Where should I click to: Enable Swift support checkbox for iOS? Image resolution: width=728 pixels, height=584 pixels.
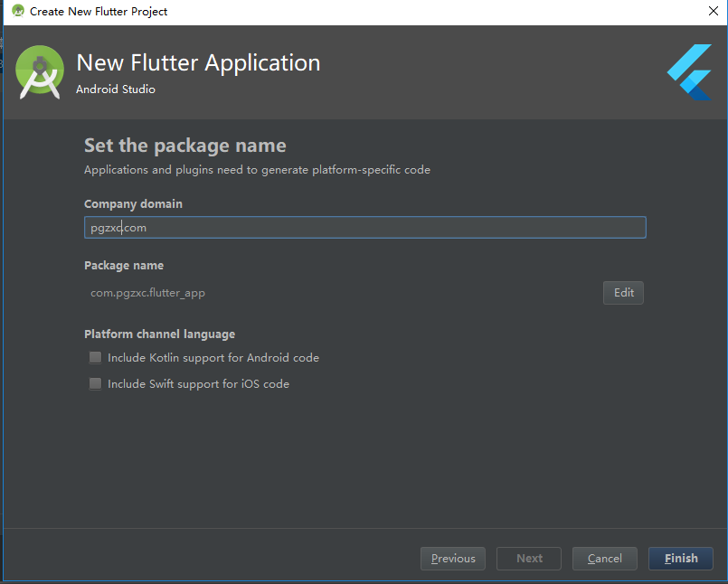pyautogui.click(x=95, y=383)
